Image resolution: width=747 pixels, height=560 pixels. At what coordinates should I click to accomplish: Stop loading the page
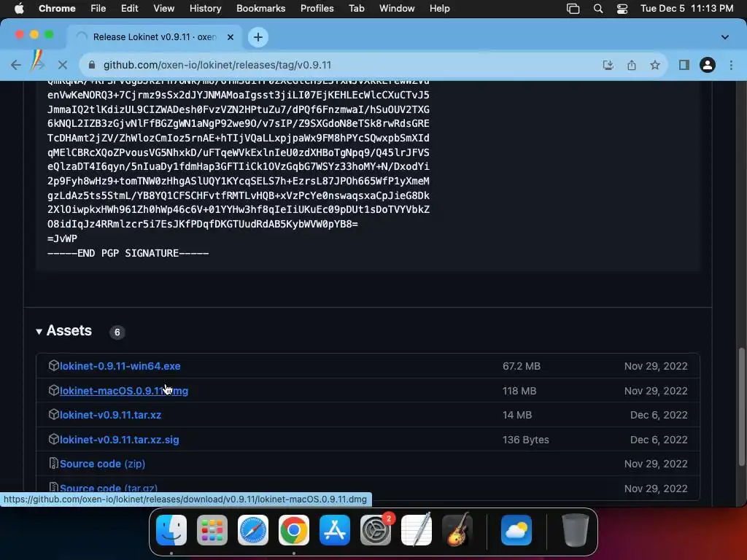coord(63,65)
